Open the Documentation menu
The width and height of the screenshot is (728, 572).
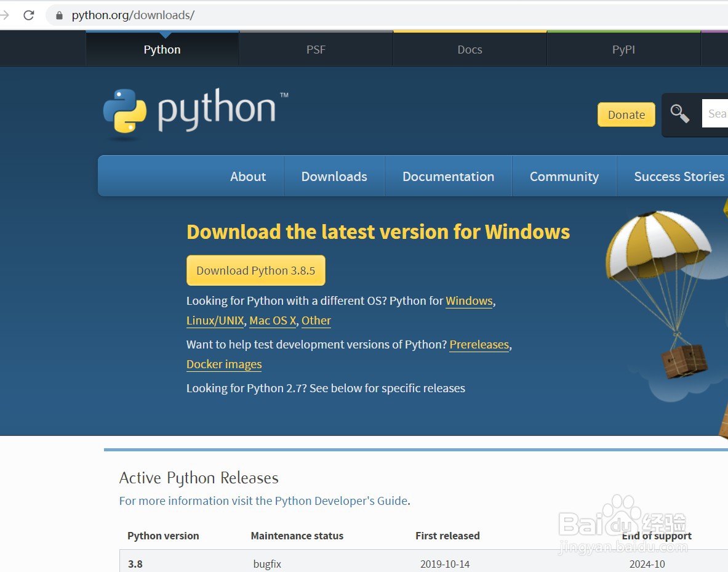click(x=449, y=177)
